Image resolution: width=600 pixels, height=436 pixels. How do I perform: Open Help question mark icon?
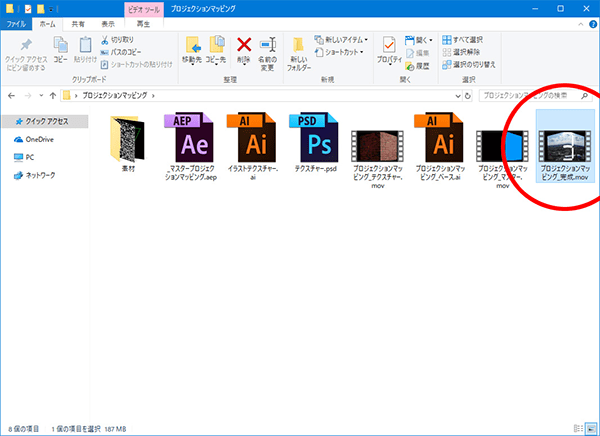coord(593,24)
